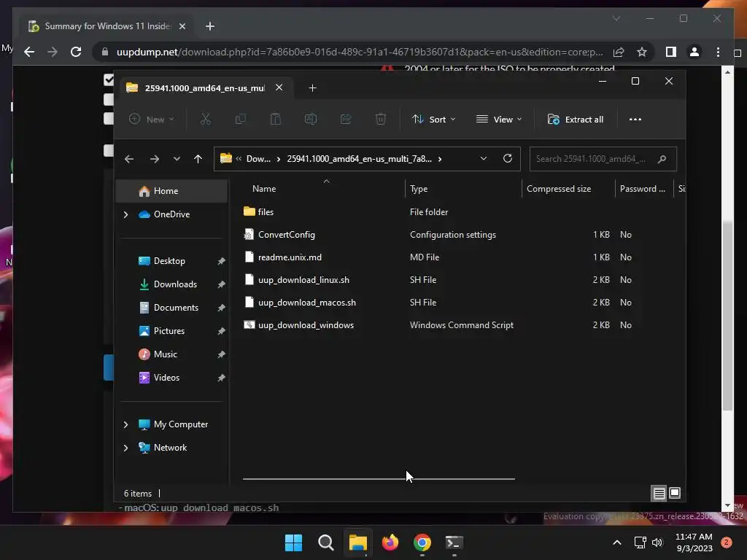Click the Rename icon in Explorer toolbar
Image resolution: width=747 pixels, height=560 pixels.
pyautogui.click(x=311, y=119)
